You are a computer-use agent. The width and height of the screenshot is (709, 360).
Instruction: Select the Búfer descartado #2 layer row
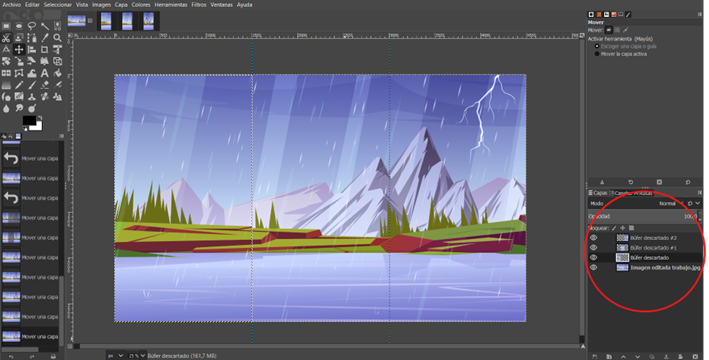click(645, 238)
